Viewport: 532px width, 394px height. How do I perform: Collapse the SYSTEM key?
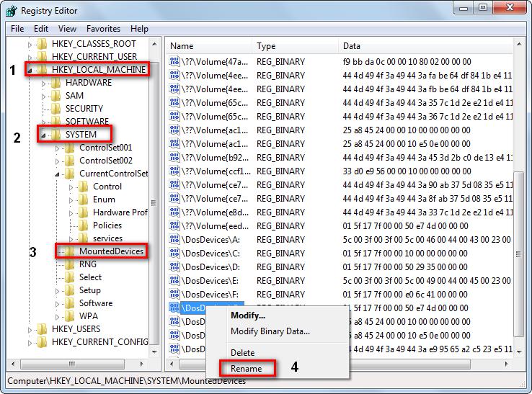tap(43, 135)
